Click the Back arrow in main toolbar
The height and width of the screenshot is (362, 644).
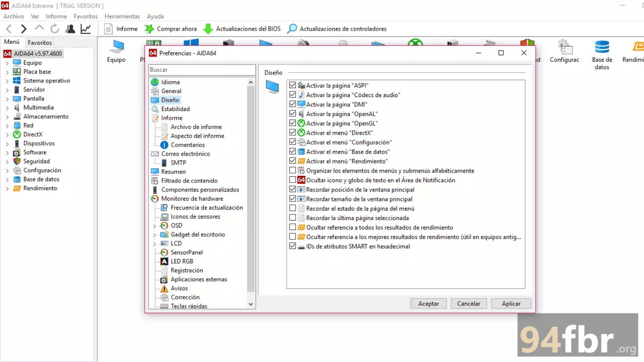(9, 29)
